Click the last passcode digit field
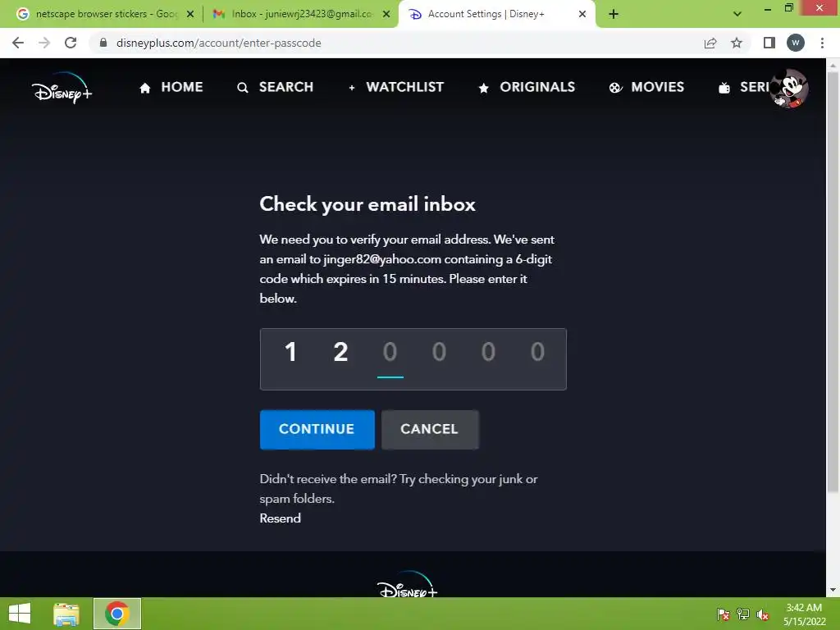 point(537,352)
